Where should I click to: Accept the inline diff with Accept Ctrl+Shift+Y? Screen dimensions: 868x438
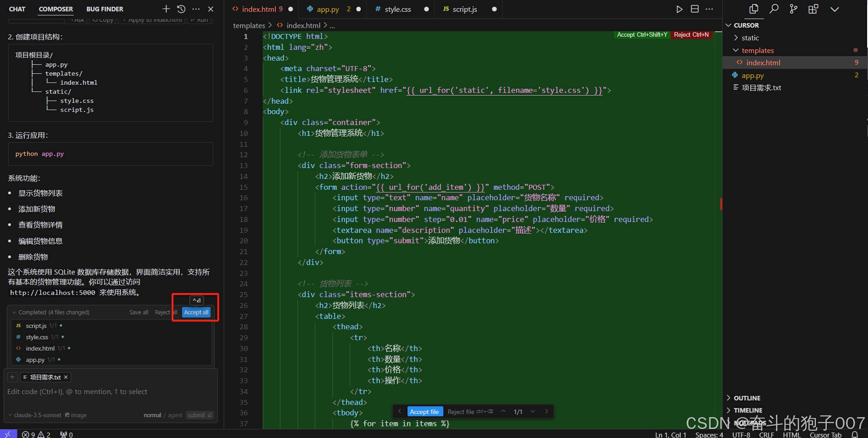[642, 34]
